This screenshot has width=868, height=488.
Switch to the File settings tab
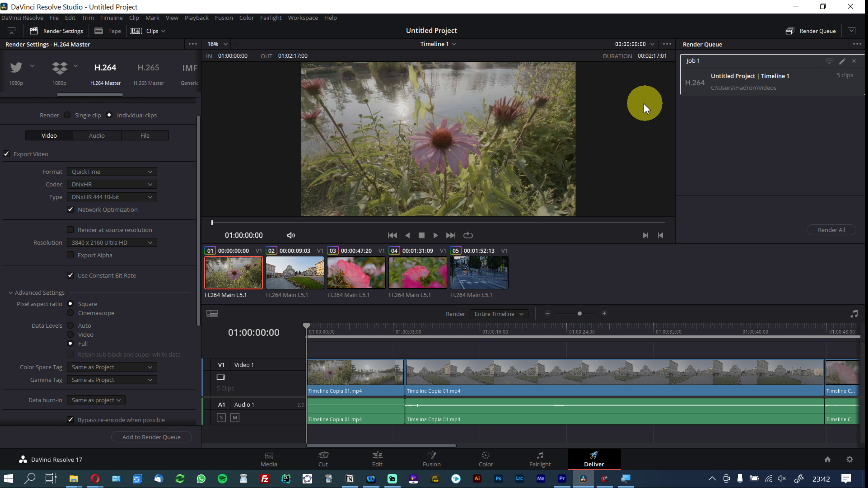(145, 135)
